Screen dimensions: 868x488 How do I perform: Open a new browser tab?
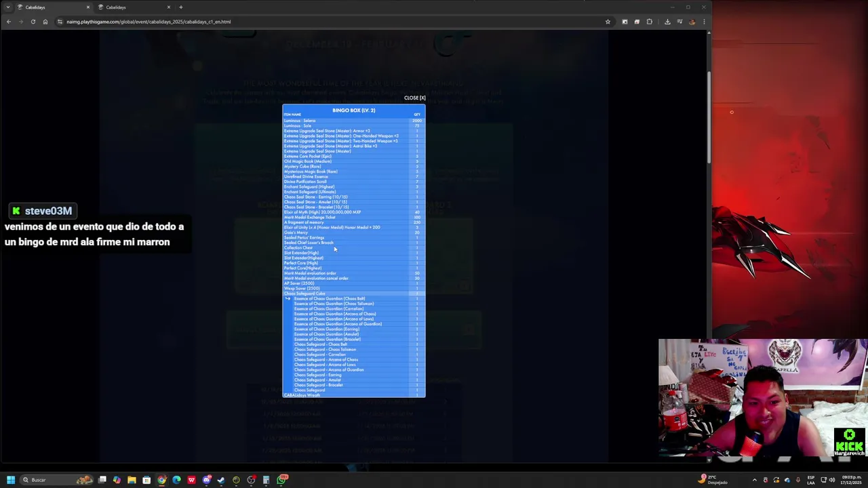point(180,7)
